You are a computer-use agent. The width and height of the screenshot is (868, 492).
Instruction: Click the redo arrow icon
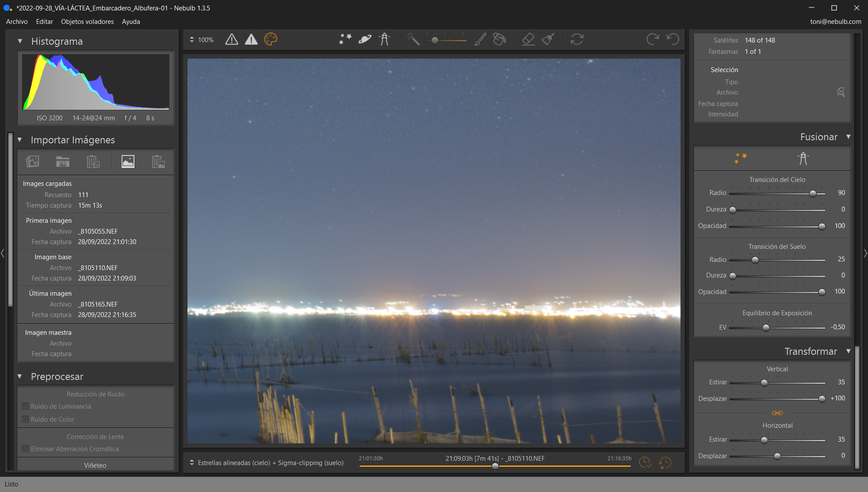[x=653, y=40]
